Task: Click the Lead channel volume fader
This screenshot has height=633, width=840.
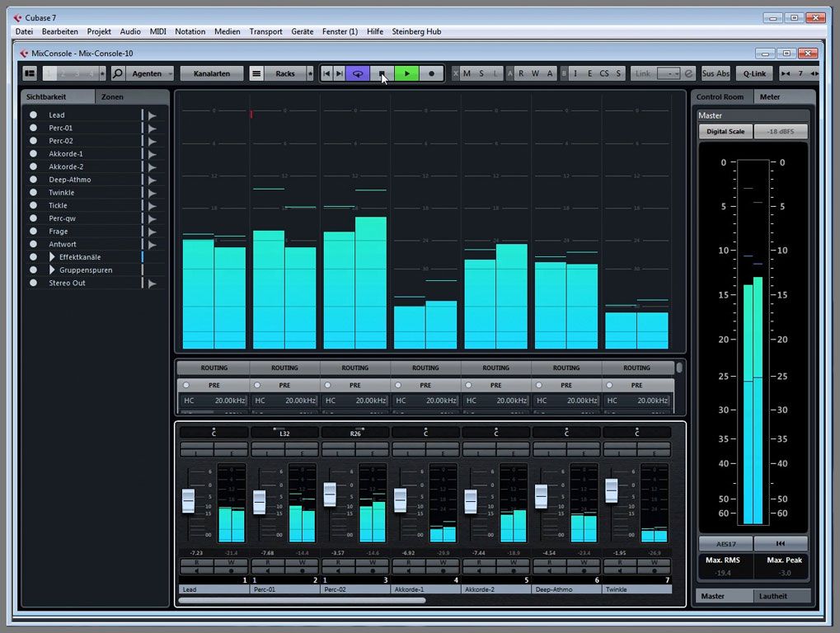Action: 188,501
